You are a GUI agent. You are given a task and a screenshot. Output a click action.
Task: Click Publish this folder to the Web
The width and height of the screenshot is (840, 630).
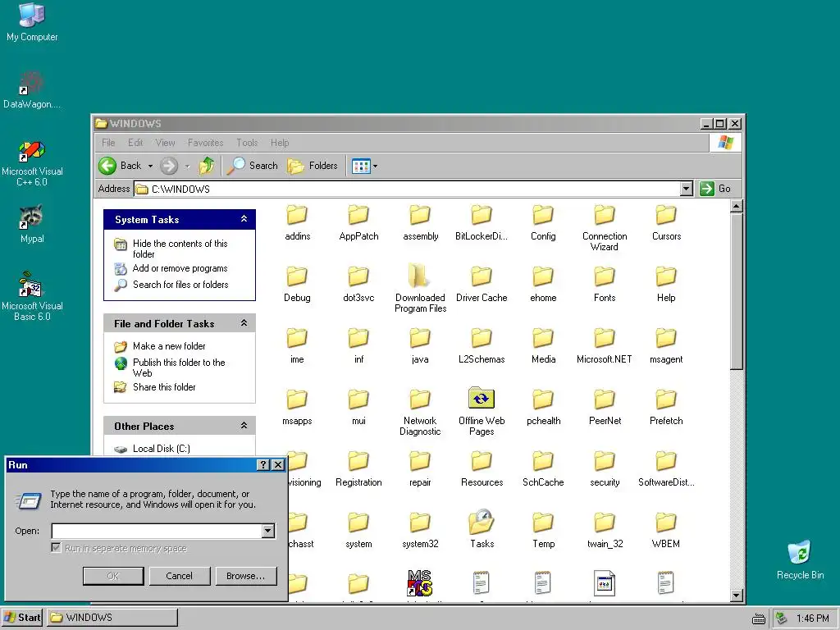179,367
